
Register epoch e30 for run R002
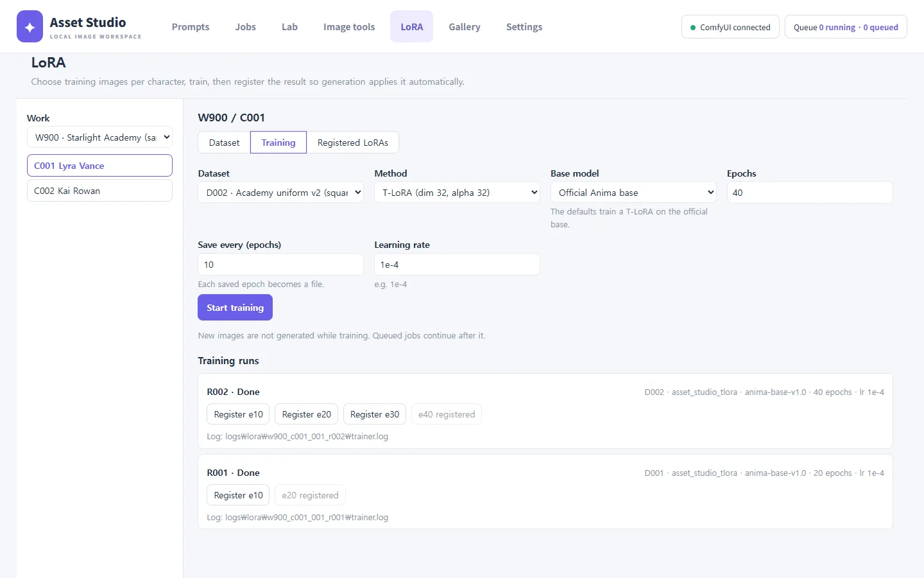375,414
